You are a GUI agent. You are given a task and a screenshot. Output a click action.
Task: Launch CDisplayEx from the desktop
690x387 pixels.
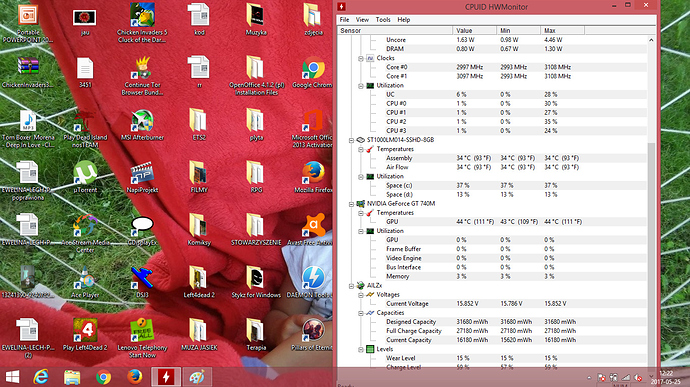pyautogui.click(x=142, y=230)
